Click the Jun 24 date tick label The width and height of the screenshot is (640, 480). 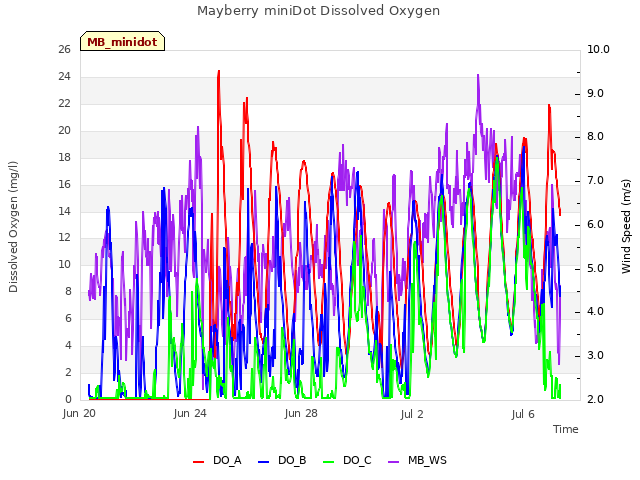[190, 413]
